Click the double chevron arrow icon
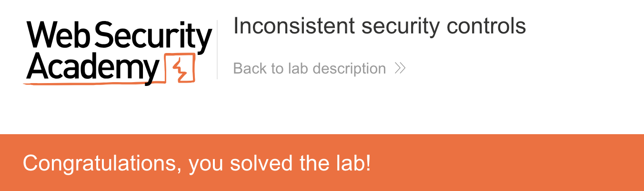644x191 pixels. coord(400,69)
